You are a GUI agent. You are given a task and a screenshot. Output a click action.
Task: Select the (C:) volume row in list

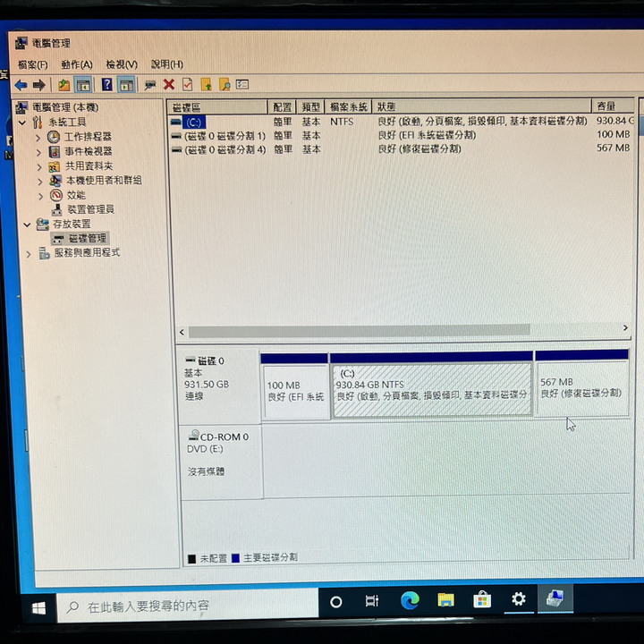point(402,122)
